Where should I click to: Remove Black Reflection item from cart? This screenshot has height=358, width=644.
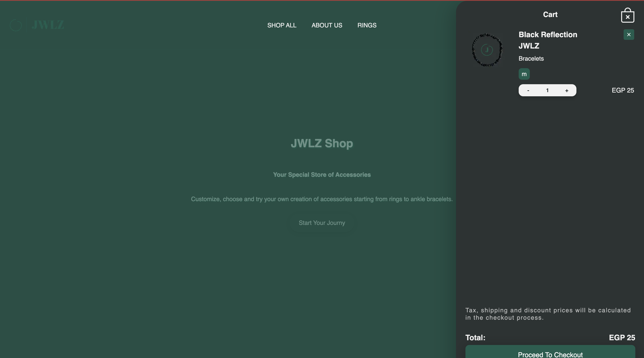point(629,35)
